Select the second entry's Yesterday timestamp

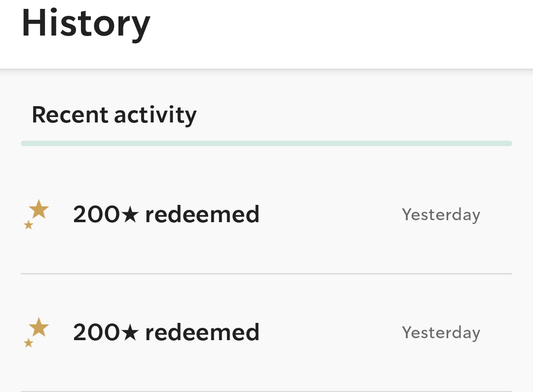pyautogui.click(x=441, y=332)
